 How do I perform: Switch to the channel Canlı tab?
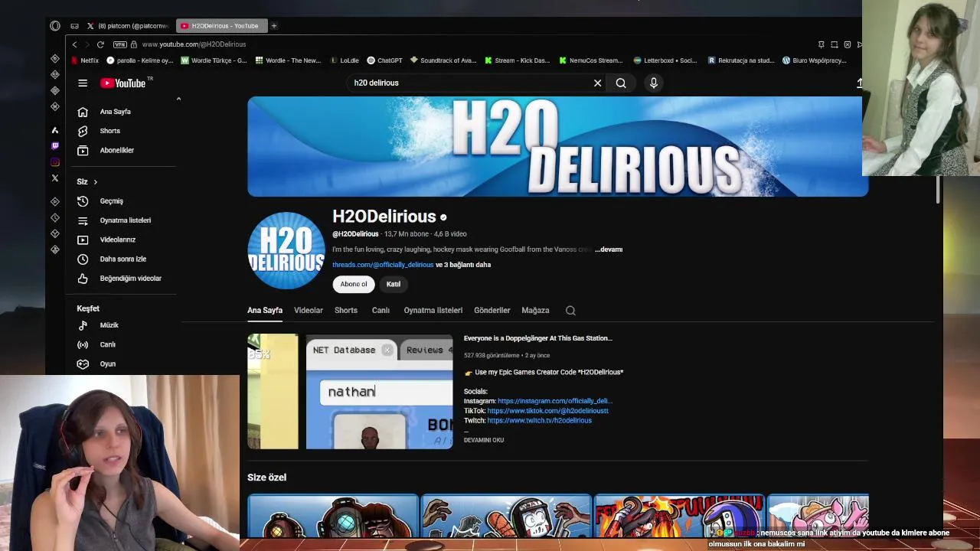click(381, 311)
